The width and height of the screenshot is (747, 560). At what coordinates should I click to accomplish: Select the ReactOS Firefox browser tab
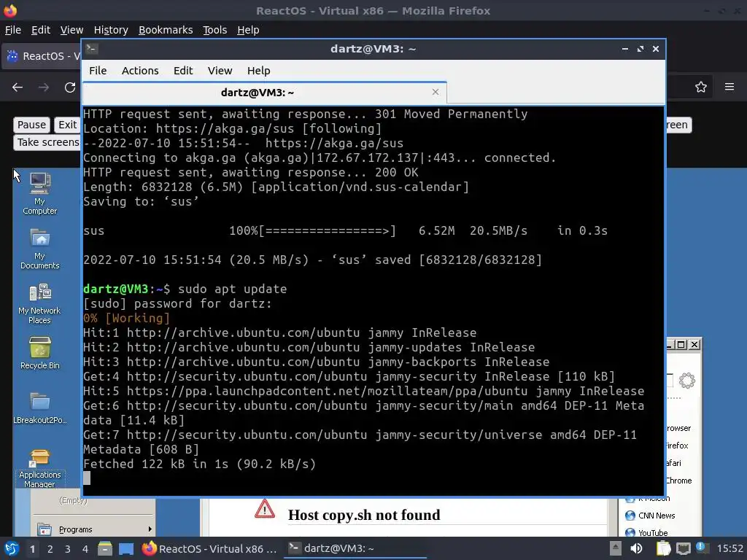click(42, 55)
